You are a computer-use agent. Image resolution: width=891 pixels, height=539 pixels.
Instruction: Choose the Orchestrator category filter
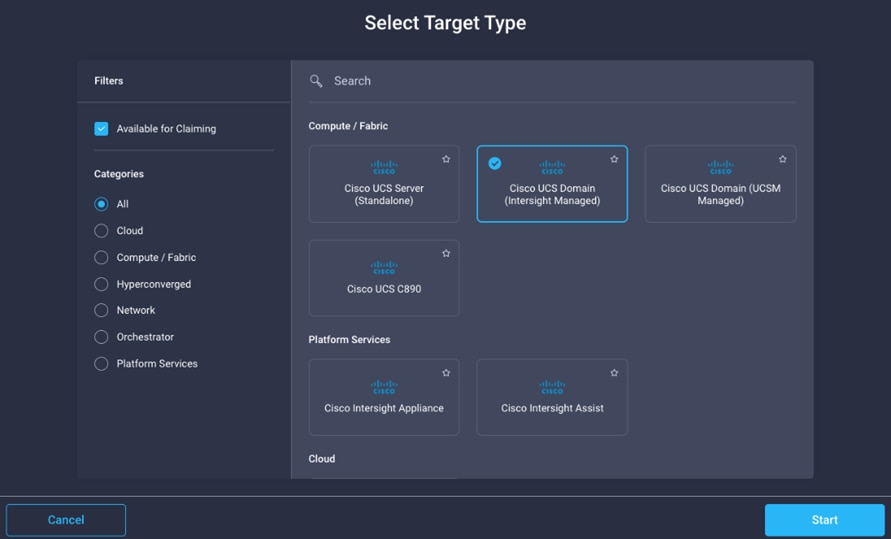(x=101, y=337)
